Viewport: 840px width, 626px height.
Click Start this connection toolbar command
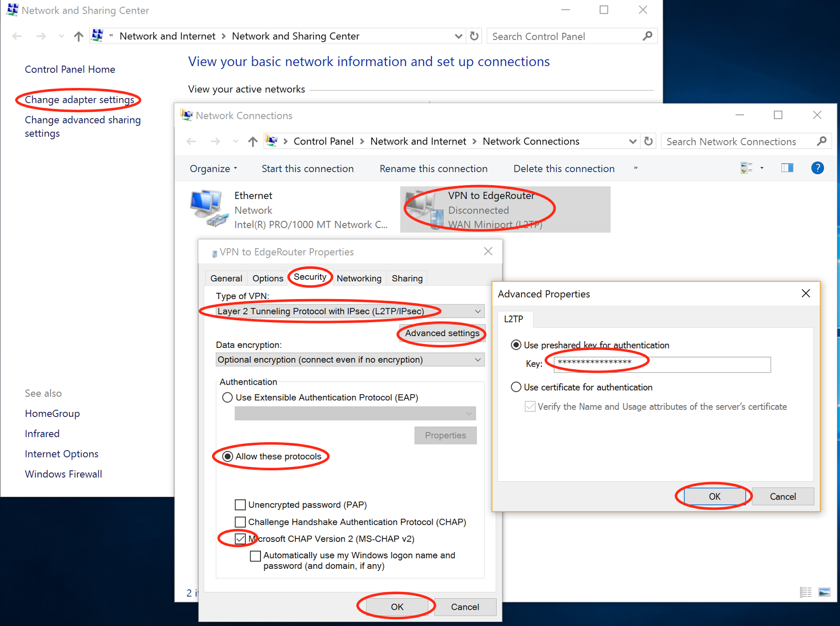click(308, 168)
